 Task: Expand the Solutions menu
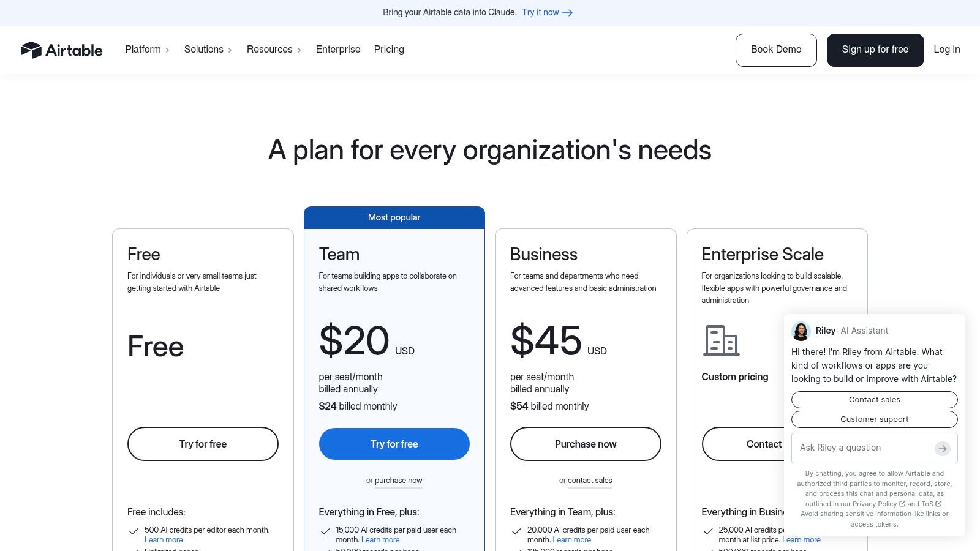point(208,50)
